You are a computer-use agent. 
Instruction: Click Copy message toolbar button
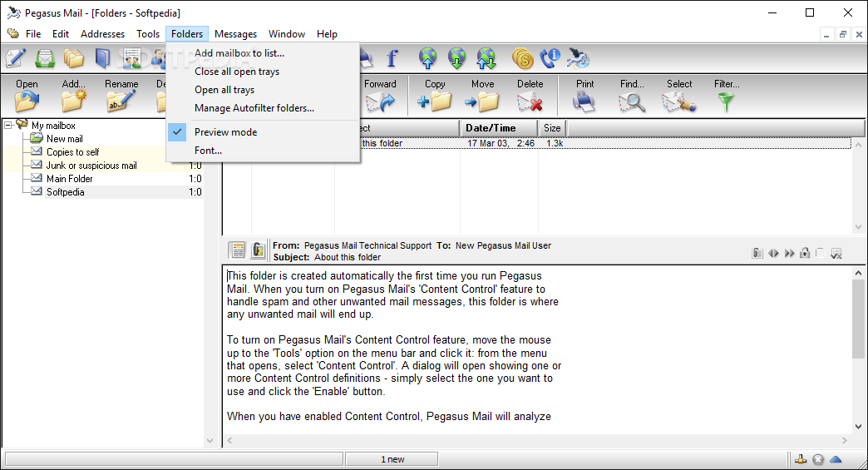(435, 95)
